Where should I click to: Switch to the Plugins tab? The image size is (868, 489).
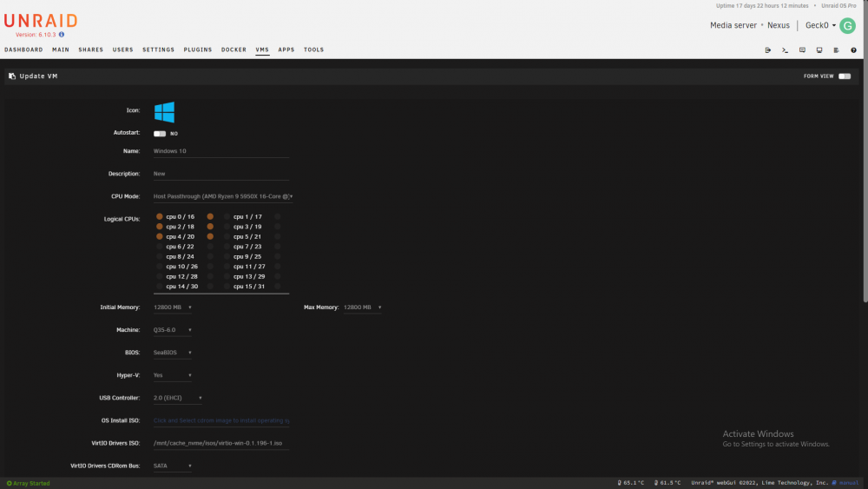click(198, 50)
